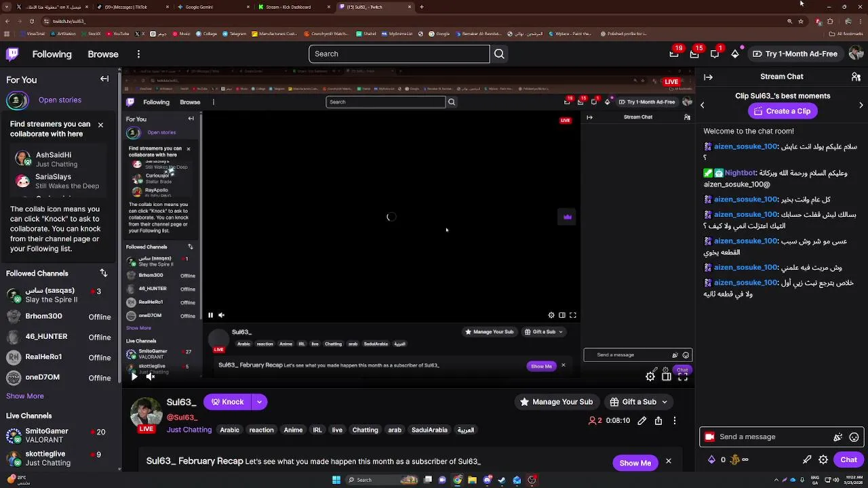The width and height of the screenshot is (868, 488).
Task: Open a new browser tab
Action: 422,7
